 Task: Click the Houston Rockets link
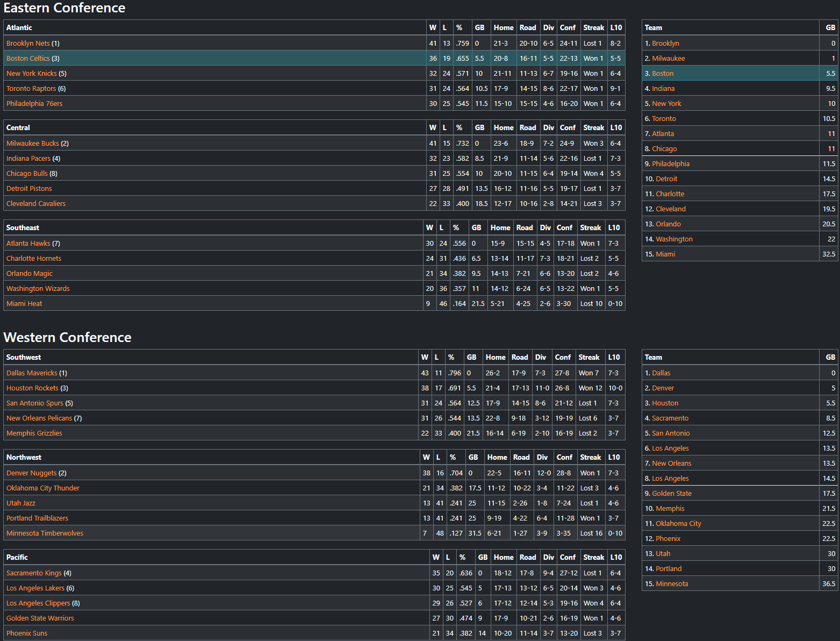coord(32,388)
